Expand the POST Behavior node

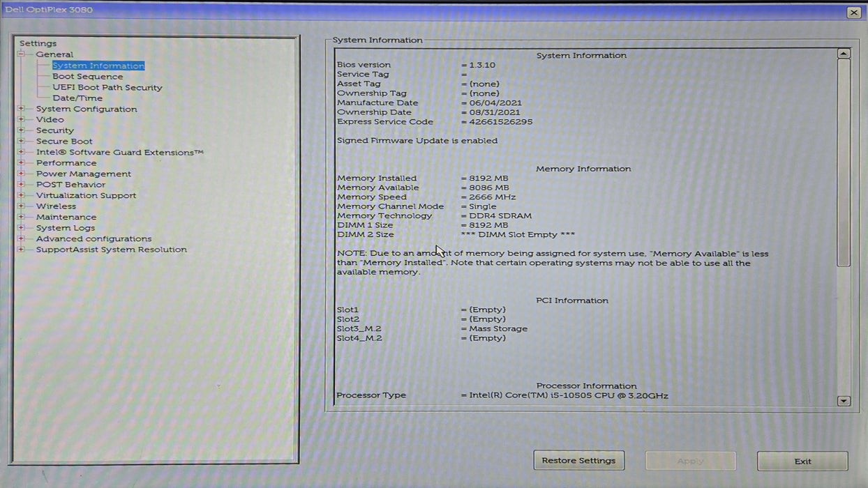tap(21, 185)
